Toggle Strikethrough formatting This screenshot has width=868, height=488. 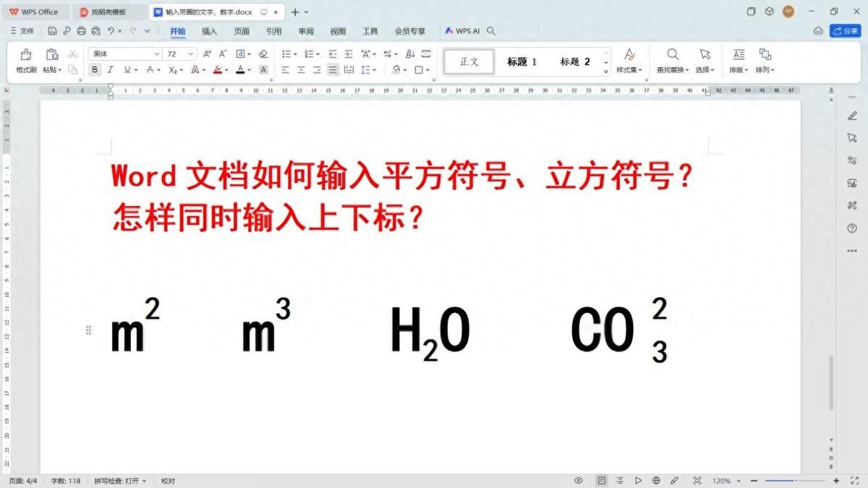coord(150,70)
